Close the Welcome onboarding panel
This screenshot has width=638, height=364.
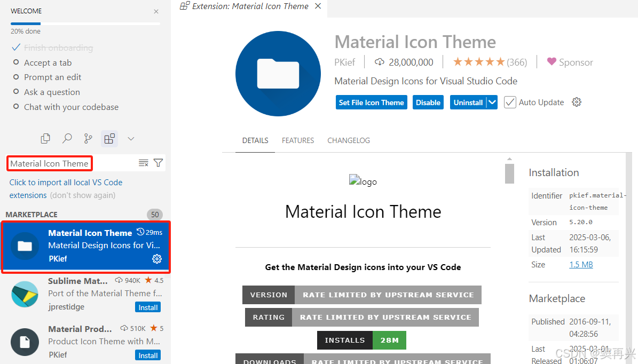156,11
